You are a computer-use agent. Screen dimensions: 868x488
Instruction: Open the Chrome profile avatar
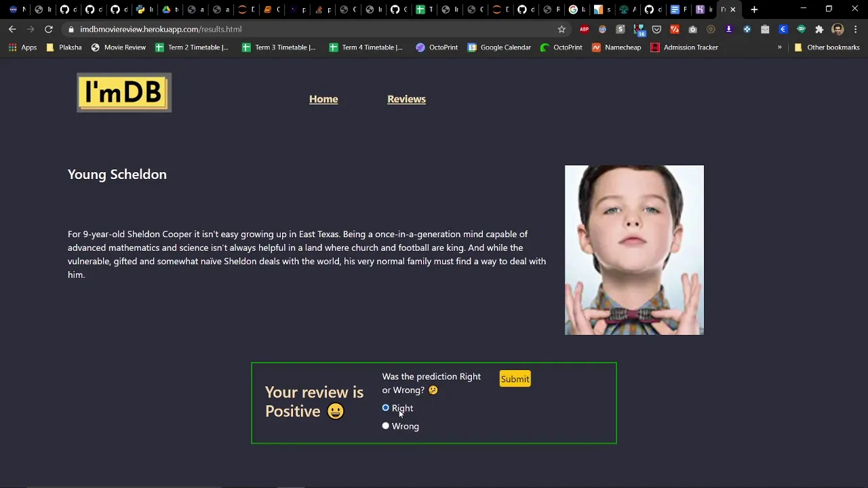837,29
